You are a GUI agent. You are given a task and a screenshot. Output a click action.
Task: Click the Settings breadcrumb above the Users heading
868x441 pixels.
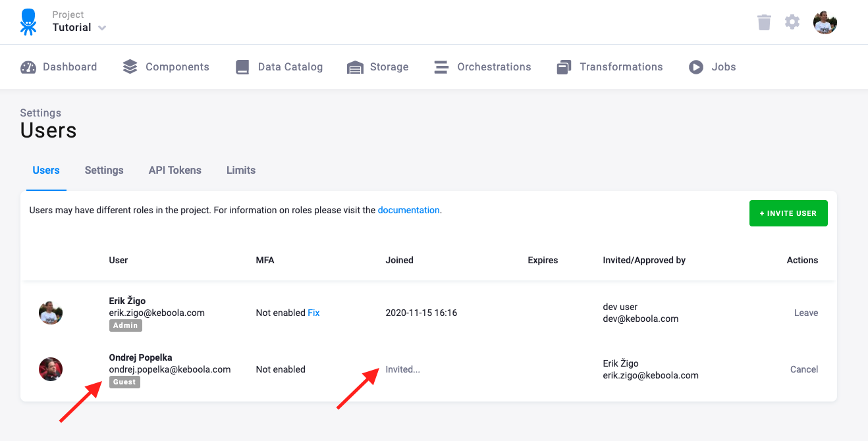tap(41, 113)
